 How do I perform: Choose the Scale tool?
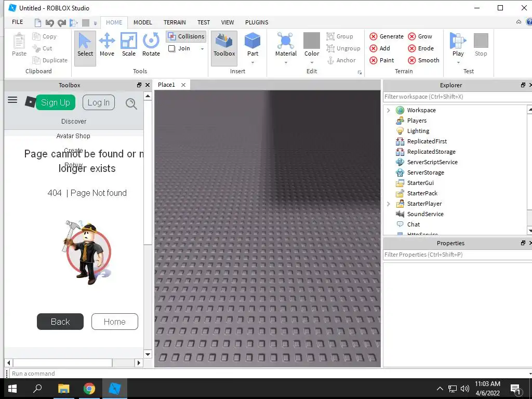pos(129,45)
